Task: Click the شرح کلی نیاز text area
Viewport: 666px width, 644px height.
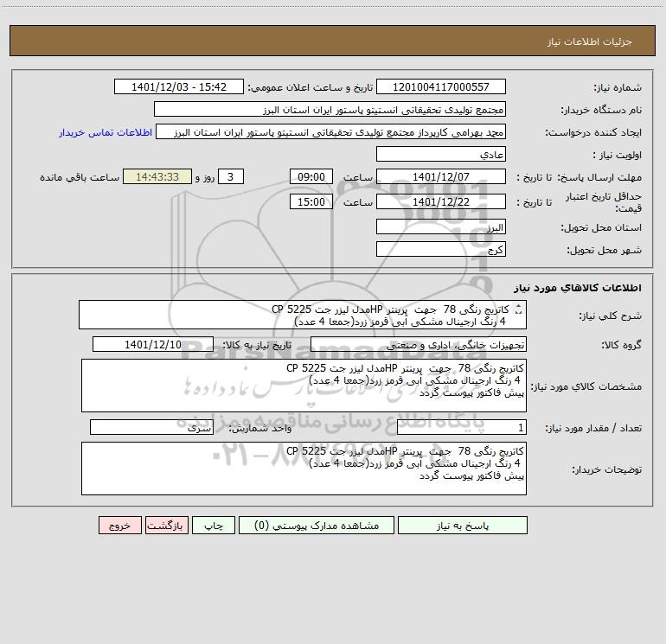Action: [303, 315]
